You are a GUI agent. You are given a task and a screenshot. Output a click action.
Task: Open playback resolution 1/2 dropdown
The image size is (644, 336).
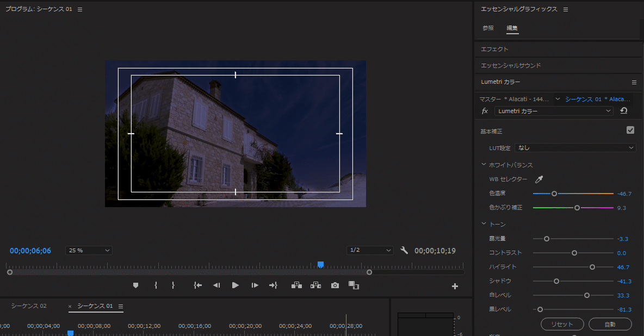pyautogui.click(x=370, y=250)
